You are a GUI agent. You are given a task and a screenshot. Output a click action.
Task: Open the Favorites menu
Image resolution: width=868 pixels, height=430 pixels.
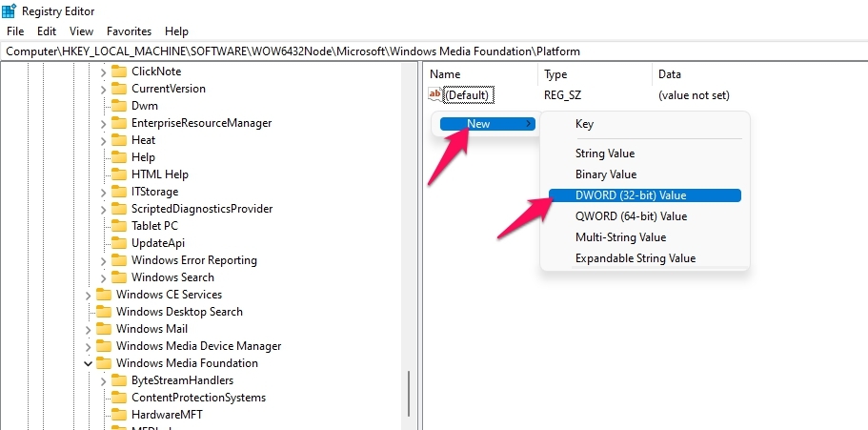click(129, 31)
